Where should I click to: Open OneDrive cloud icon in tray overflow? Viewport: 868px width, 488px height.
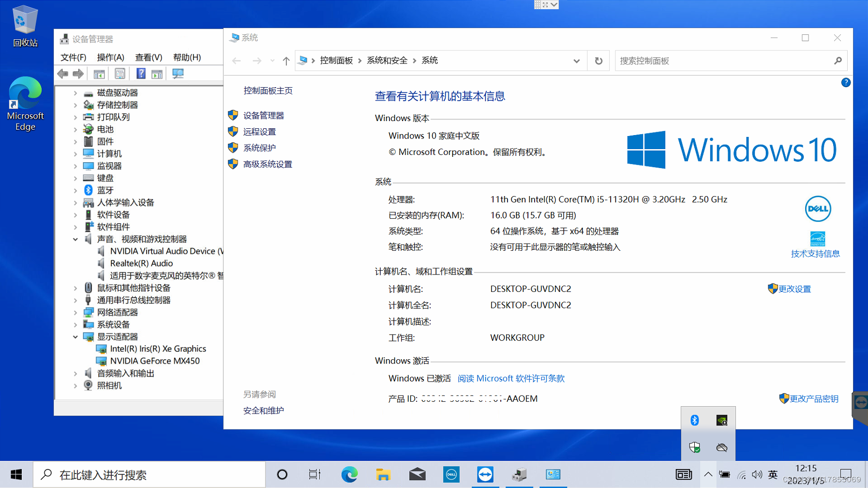(721, 447)
